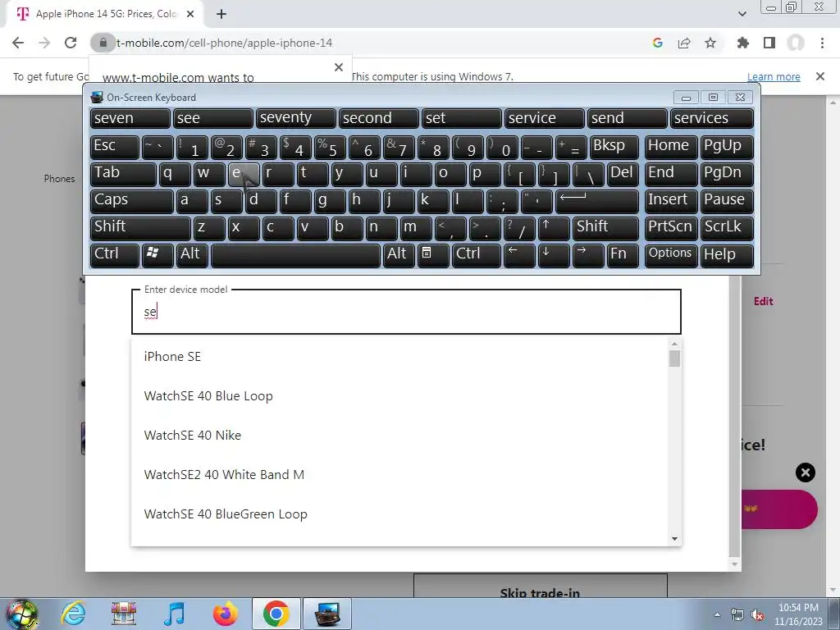Click the space bar key
The width and height of the screenshot is (840, 630).
coord(295,255)
